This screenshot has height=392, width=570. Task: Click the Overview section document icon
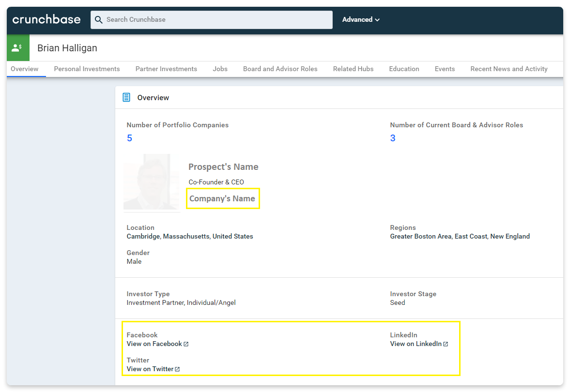pos(126,97)
